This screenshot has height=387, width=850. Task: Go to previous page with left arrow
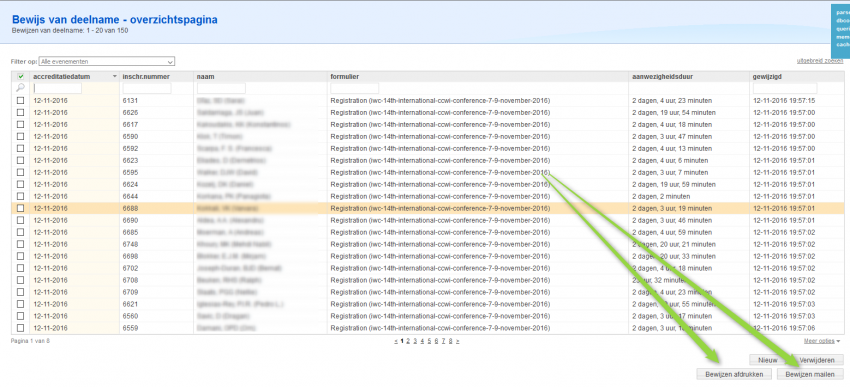coord(396,341)
